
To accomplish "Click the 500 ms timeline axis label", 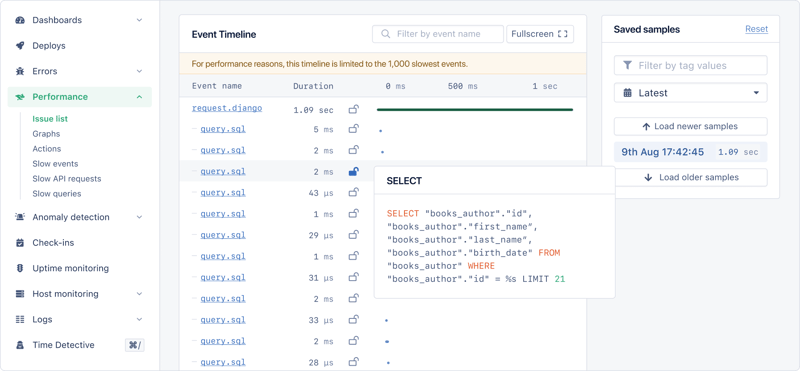I will (x=463, y=86).
